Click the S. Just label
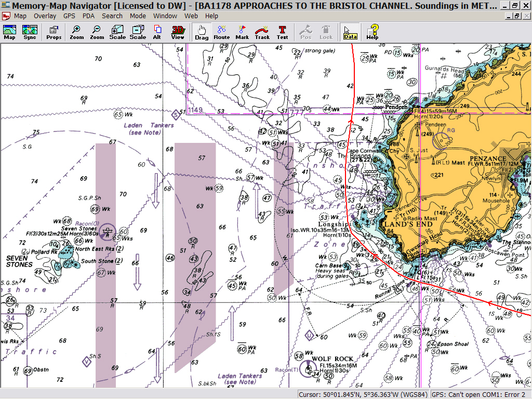 coord(419,150)
